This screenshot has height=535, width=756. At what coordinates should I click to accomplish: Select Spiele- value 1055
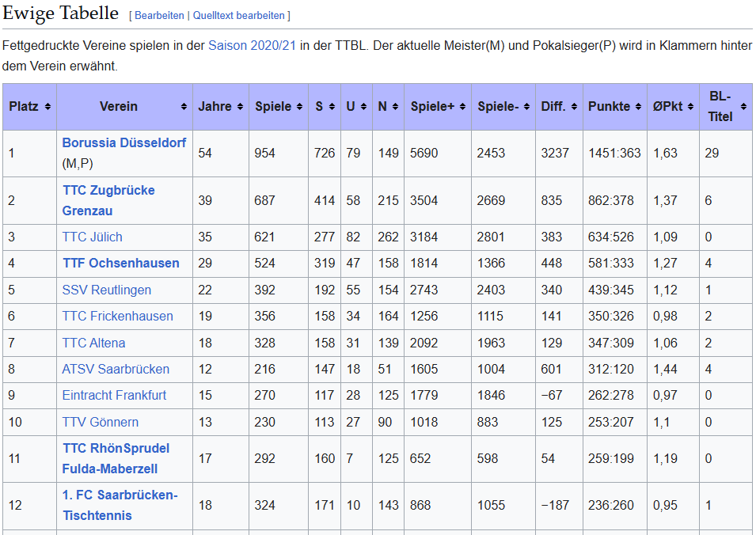(491, 505)
